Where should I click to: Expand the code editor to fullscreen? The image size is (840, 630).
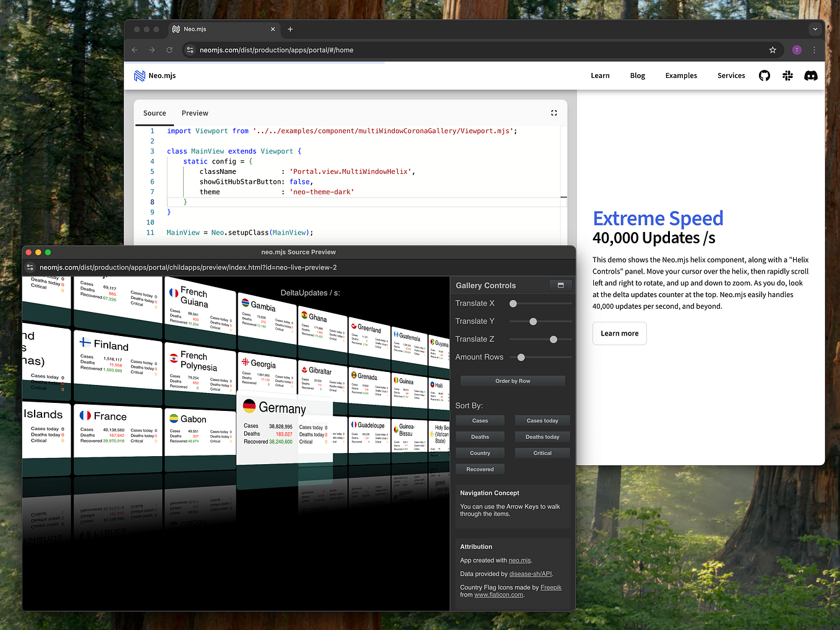pyautogui.click(x=554, y=113)
